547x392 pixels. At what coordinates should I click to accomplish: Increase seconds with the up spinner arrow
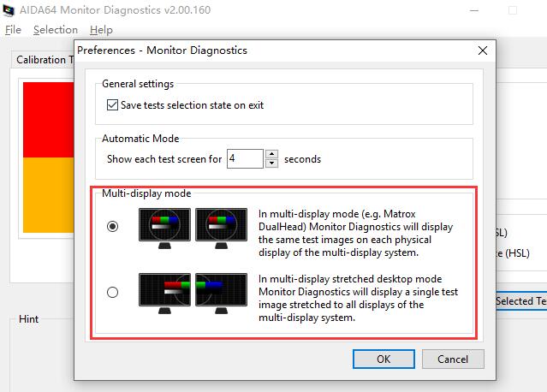pyautogui.click(x=271, y=154)
